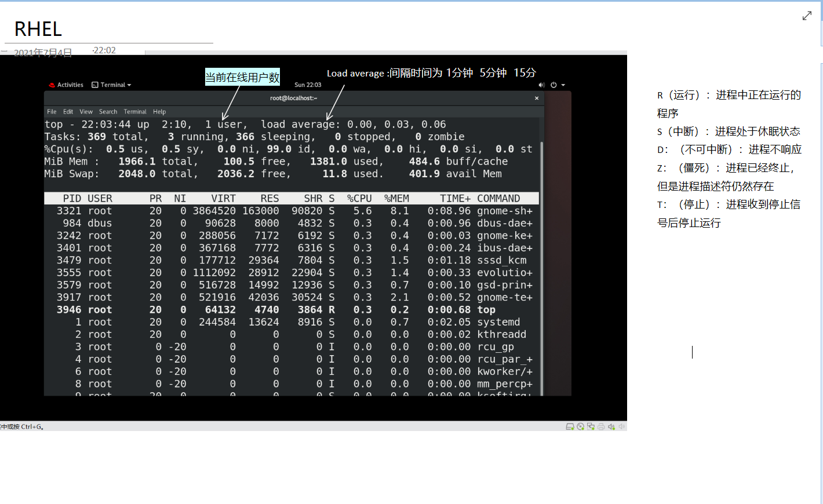Click the expand page diagonal arrows icon
The width and height of the screenshot is (823, 504).
coord(807,16)
